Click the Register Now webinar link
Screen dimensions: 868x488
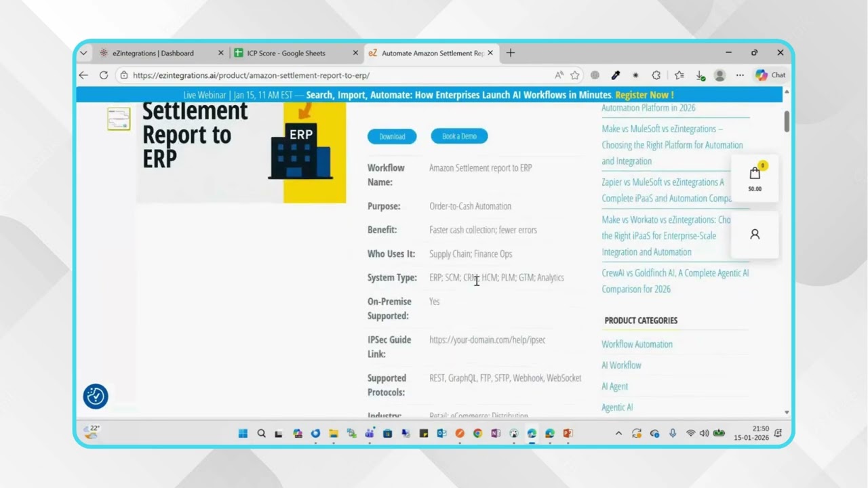pos(644,95)
